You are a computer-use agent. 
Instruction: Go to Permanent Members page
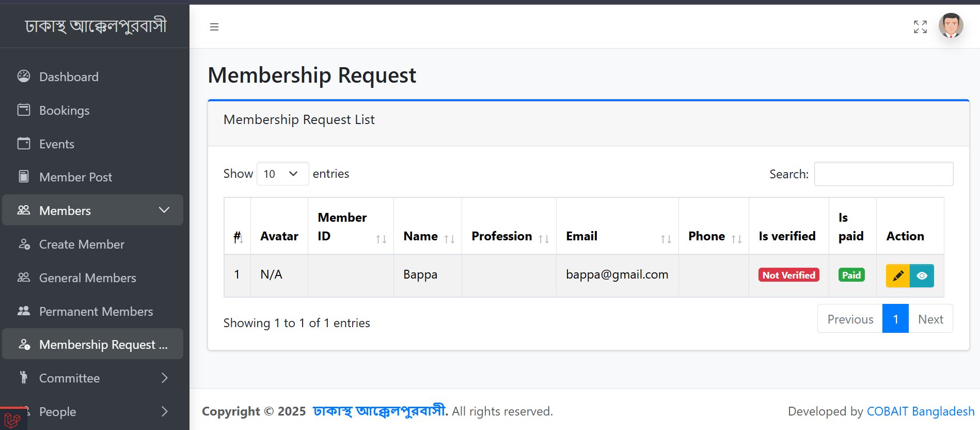pyautogui.click(x=96, y=312)
